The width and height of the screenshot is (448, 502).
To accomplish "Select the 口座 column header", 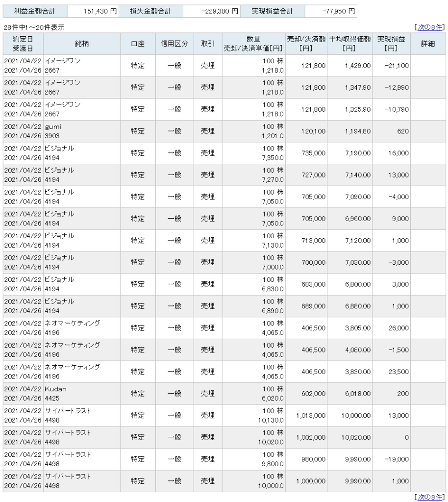I will click(138, 44).
